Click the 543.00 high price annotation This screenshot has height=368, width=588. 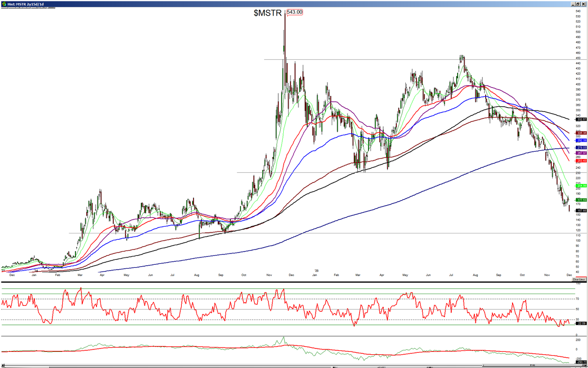coord(294,12)
